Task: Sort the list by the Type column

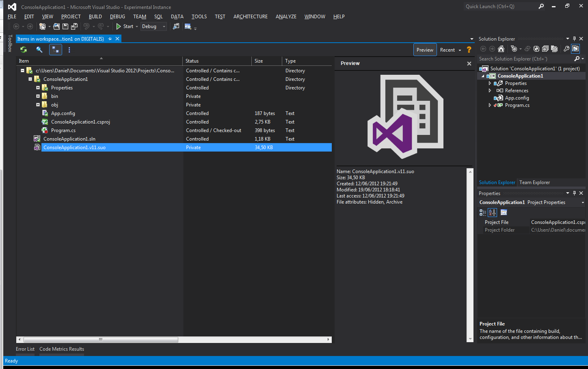Action: [x=307, y=61]
